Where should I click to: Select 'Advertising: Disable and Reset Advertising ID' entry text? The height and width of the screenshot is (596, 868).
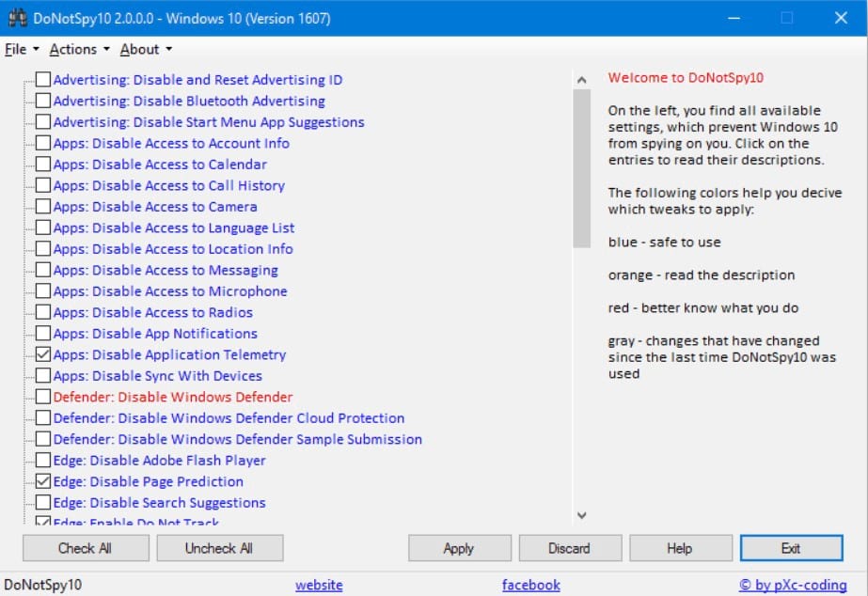click(197, 80)
